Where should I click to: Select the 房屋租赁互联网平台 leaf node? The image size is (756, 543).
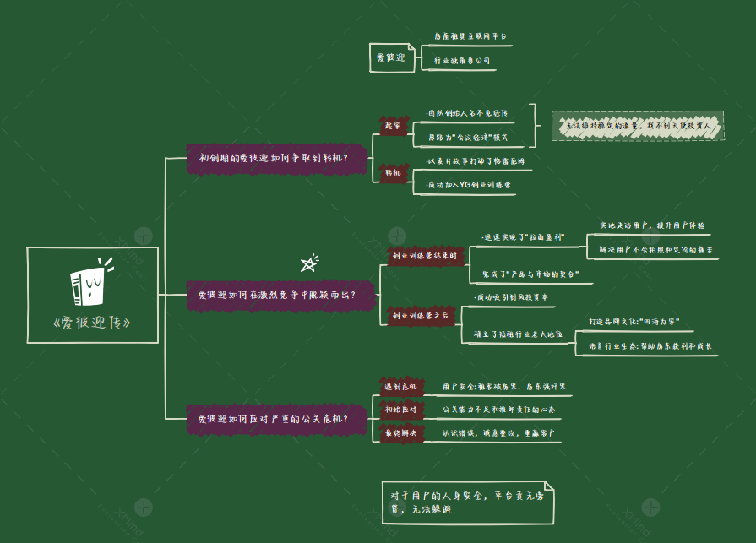[x=470, y=37]
